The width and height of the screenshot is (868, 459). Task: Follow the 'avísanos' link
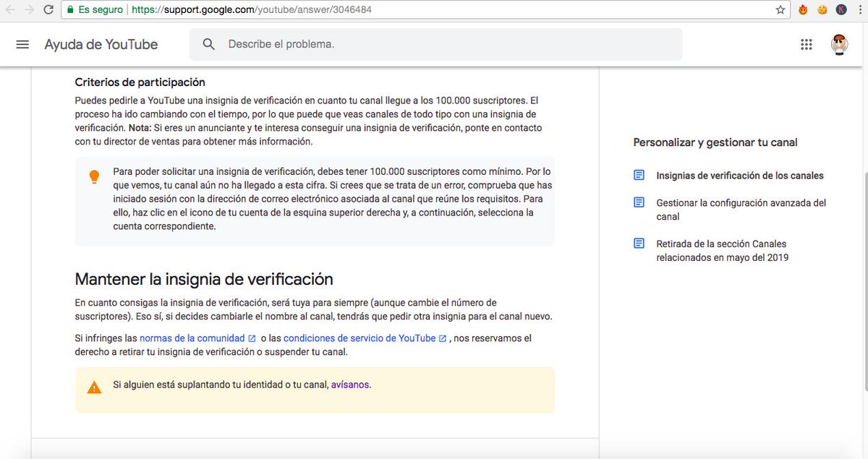350,385
